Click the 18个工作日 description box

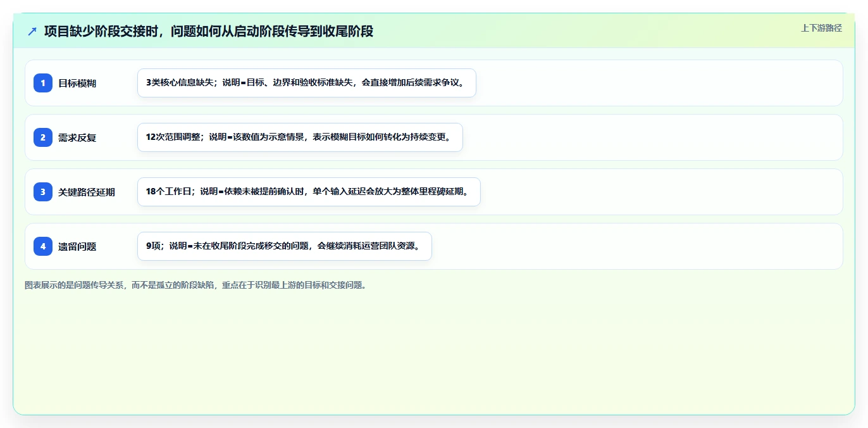309,192
